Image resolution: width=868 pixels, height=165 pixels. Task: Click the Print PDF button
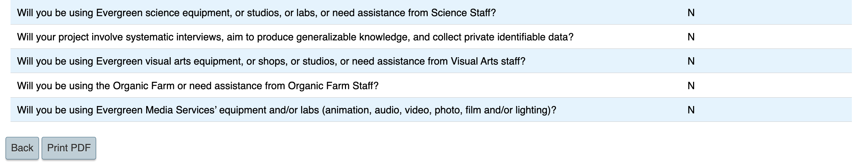pyautogui.click(x=69, y=148)
